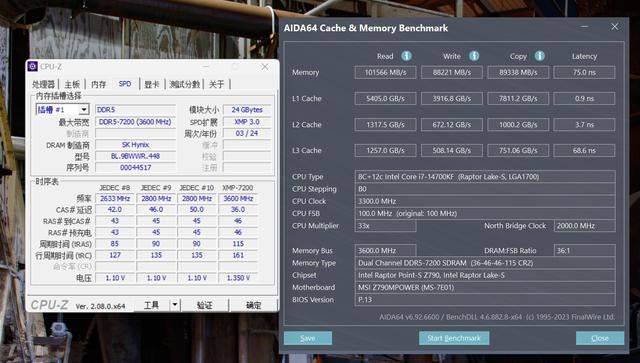The height and width of the screenshot is (363, 640).
Task: Click the part number BL.9BWWR.448 field
Action: [136, 156]
